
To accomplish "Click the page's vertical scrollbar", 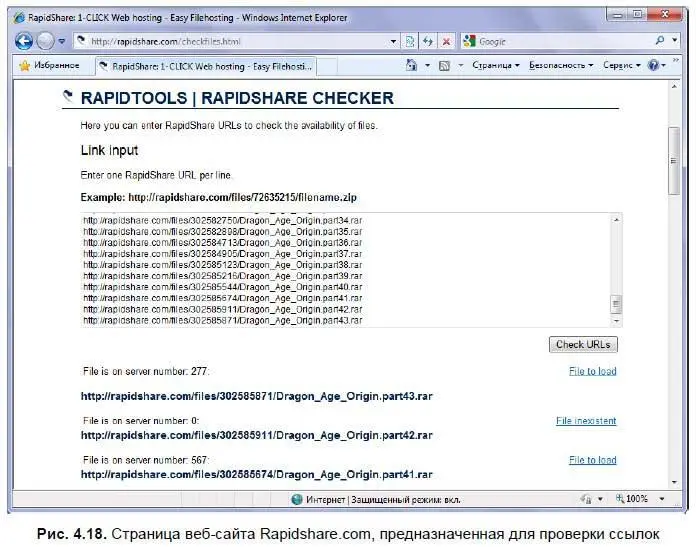I will [674, 150].
